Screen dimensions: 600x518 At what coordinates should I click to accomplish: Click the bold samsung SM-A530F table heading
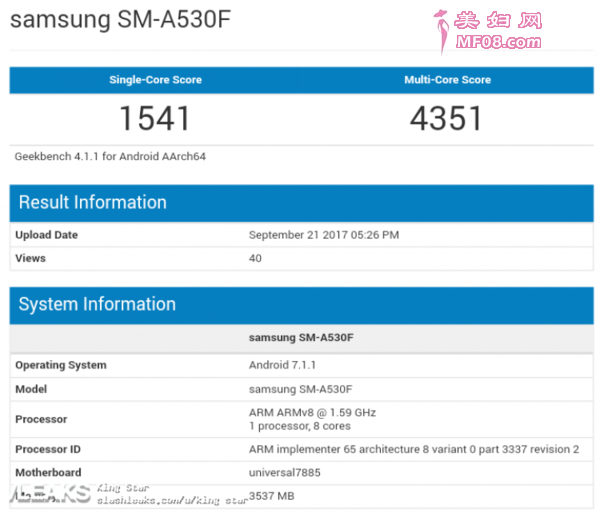[301, 337]
